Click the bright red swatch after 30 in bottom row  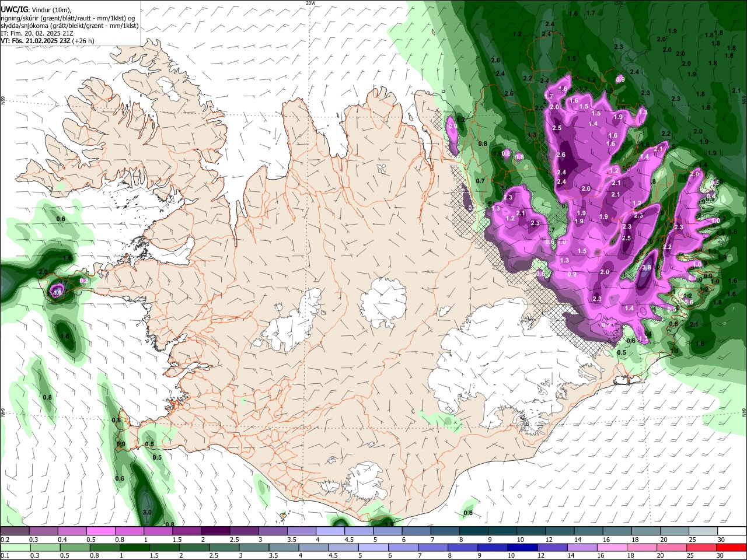(732, 547)
